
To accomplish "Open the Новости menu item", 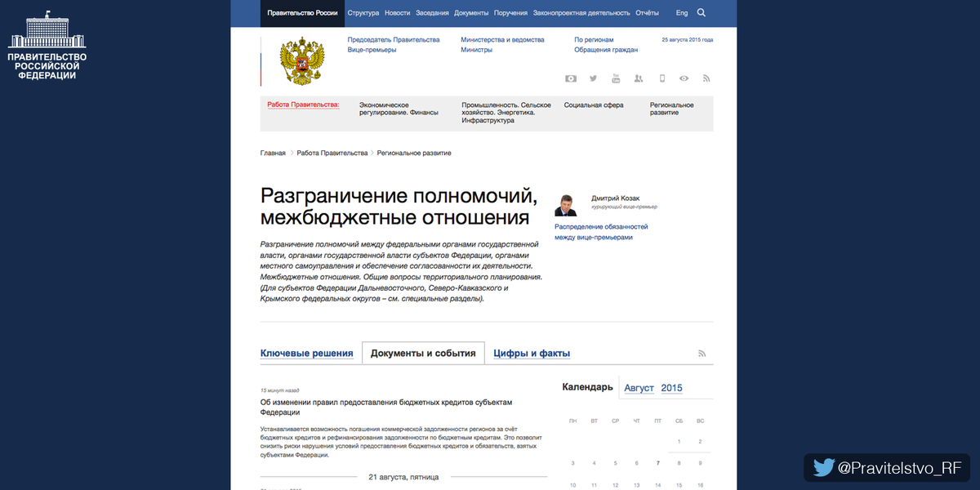I will click(397, 13).
